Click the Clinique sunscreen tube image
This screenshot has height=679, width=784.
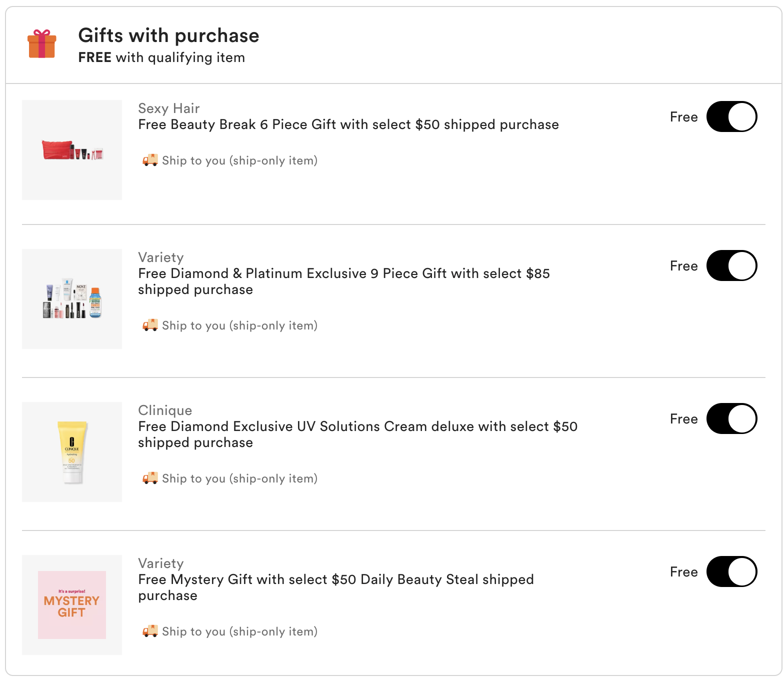(x=72, y=452)
